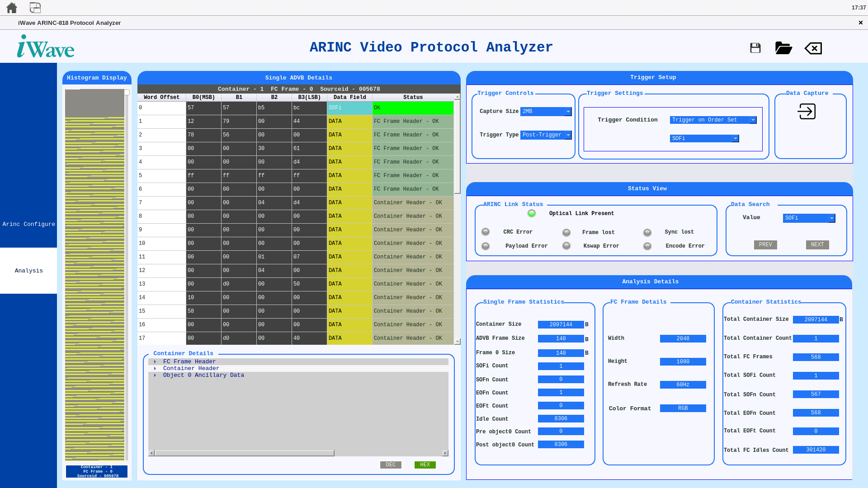Click the window switcher icon beside home

pos(35,8)
